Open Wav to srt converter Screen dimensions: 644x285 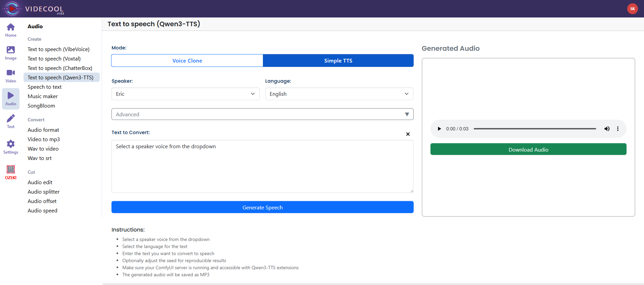(x=40, y=158)
